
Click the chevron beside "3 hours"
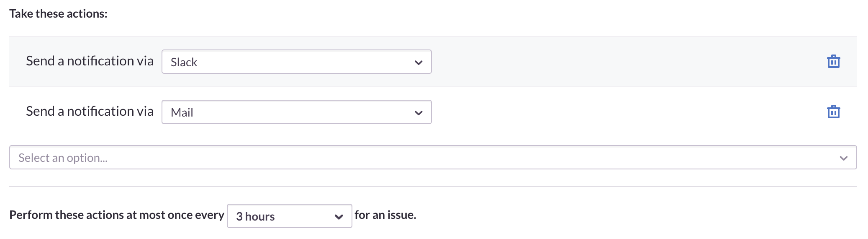coord(339,217)
